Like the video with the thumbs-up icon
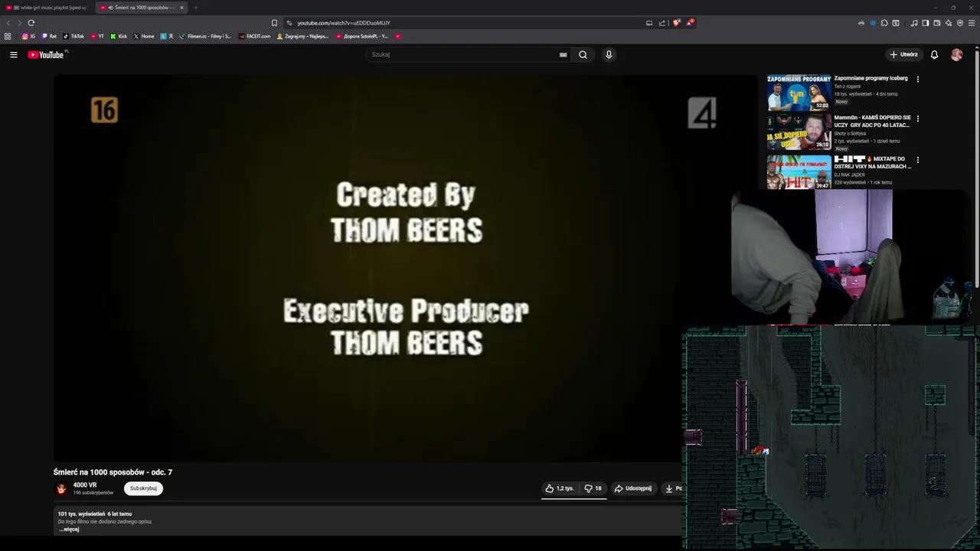 point(549,488)
